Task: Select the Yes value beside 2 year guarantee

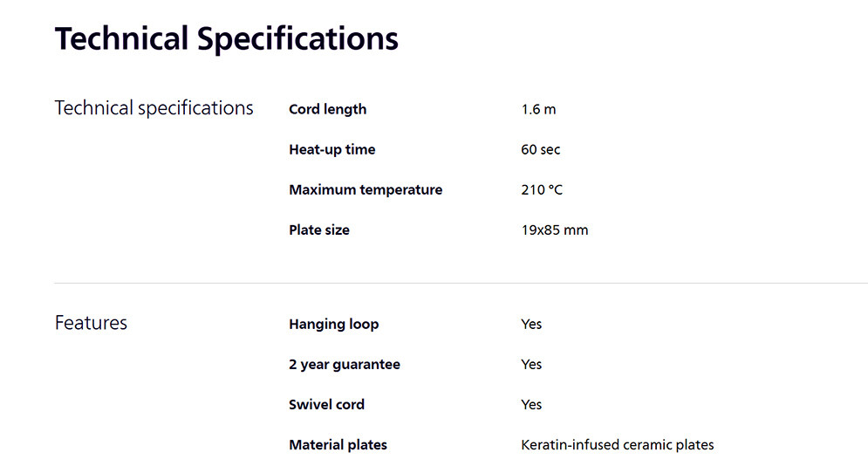Action: coord(531,364)
